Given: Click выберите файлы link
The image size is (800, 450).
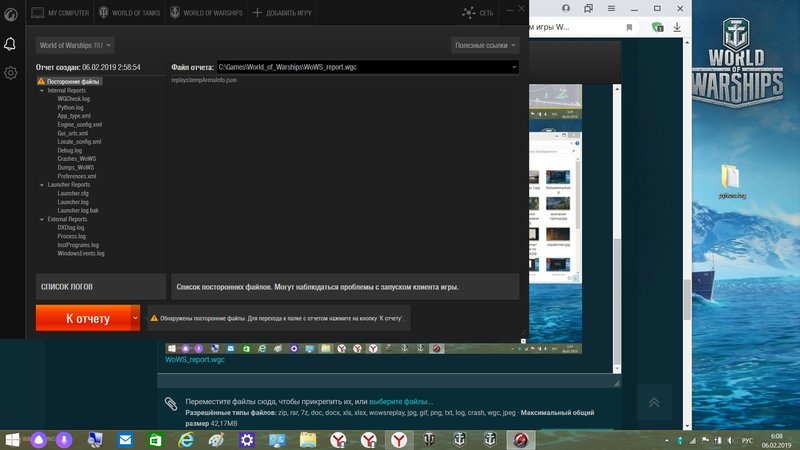Looking at the screenshot, I should 401,402.
